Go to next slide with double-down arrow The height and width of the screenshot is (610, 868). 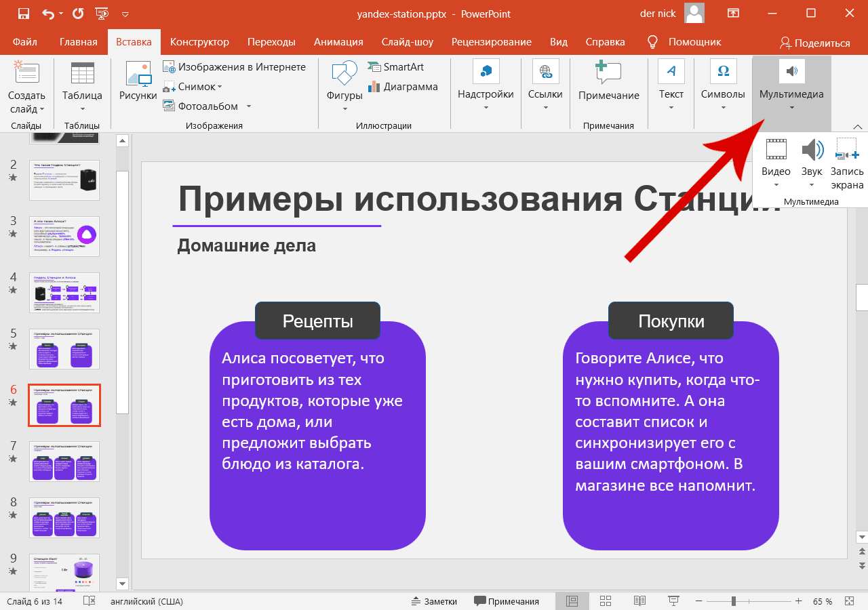click(862, 567)
